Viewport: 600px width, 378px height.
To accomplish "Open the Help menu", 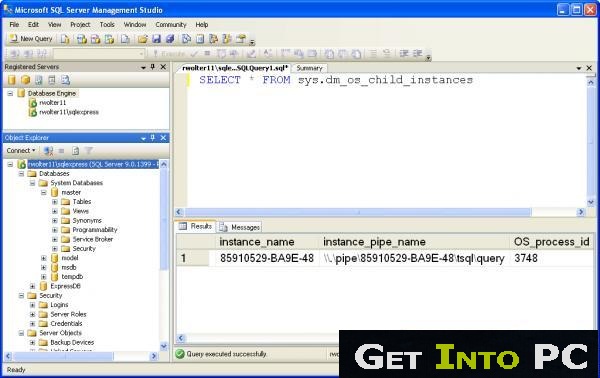I will 202,24.
